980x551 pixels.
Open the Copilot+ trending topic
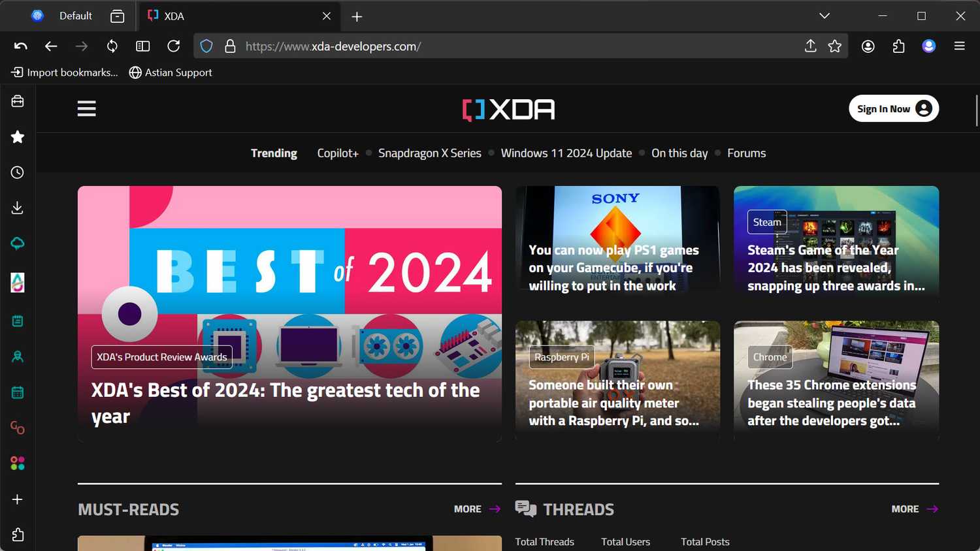(338, 153)
